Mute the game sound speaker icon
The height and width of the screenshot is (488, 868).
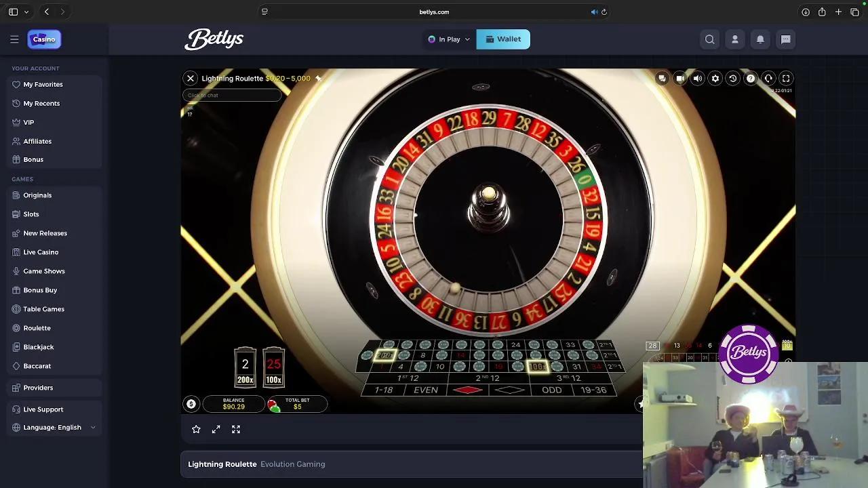click(x=698, y=79)
